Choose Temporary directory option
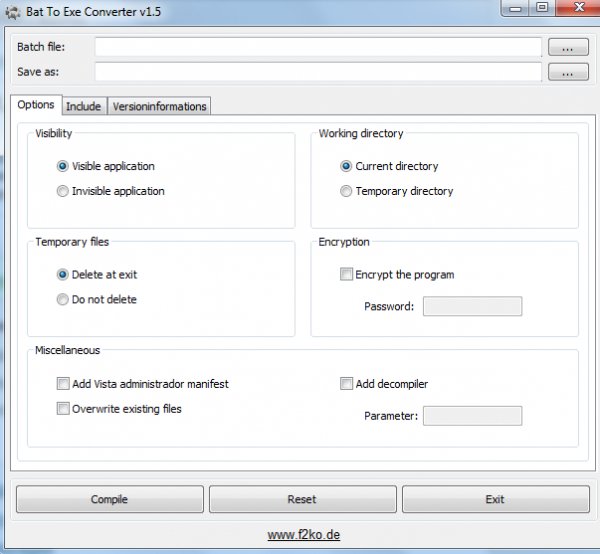The width and height of the screenshot is (600, 554). tap(346, 191)
